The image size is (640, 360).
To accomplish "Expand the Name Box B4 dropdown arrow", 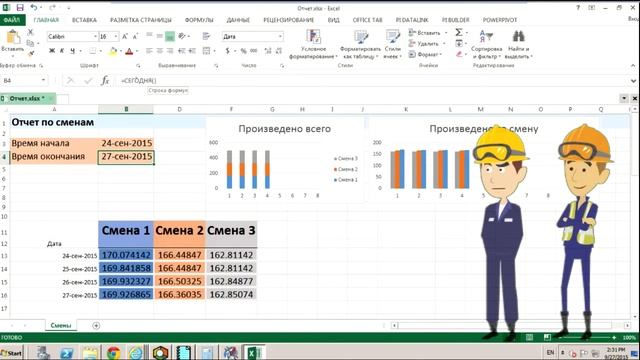I will pyautogui.click(x=43, y=80).
